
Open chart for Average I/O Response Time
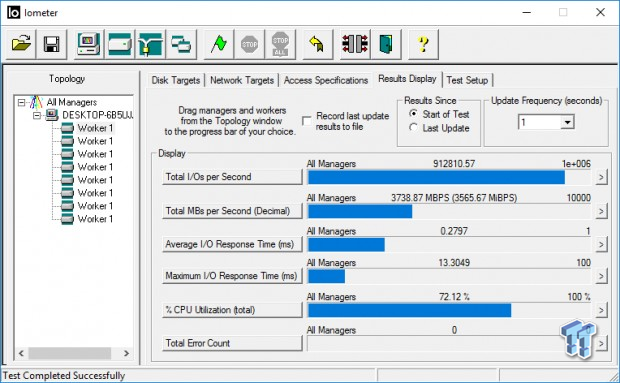[x=601, y=244]
